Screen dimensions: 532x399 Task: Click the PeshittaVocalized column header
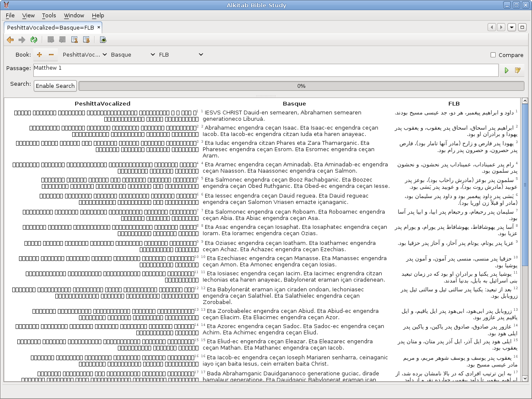click(103, 103)
